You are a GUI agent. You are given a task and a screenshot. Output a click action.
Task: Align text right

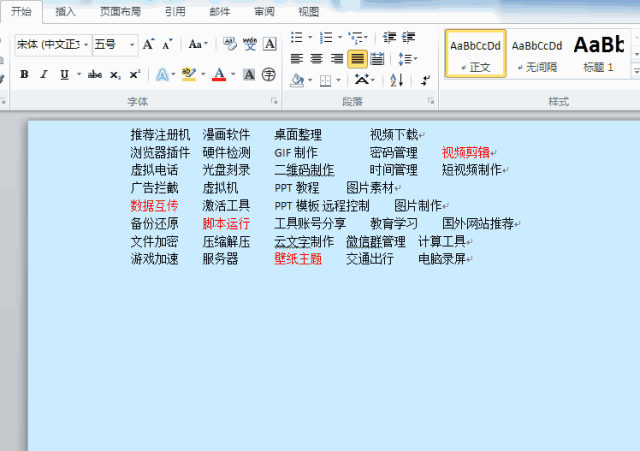[x=337, y=59]
